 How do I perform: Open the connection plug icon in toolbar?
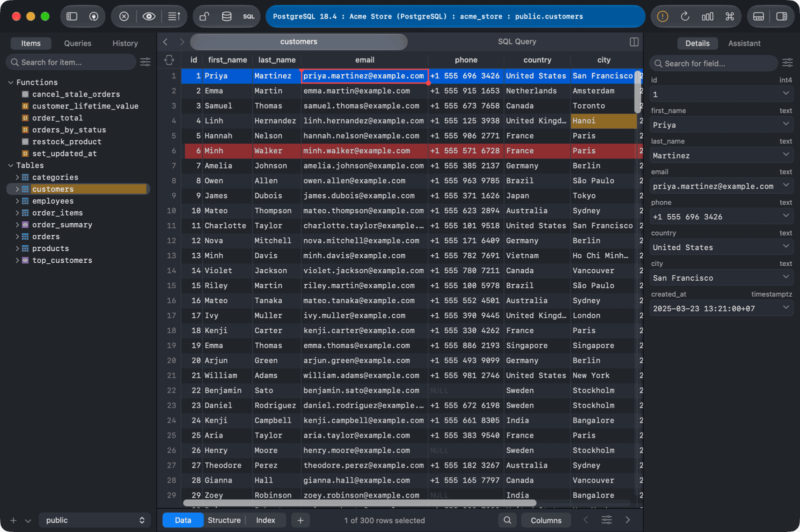(93, 16)
